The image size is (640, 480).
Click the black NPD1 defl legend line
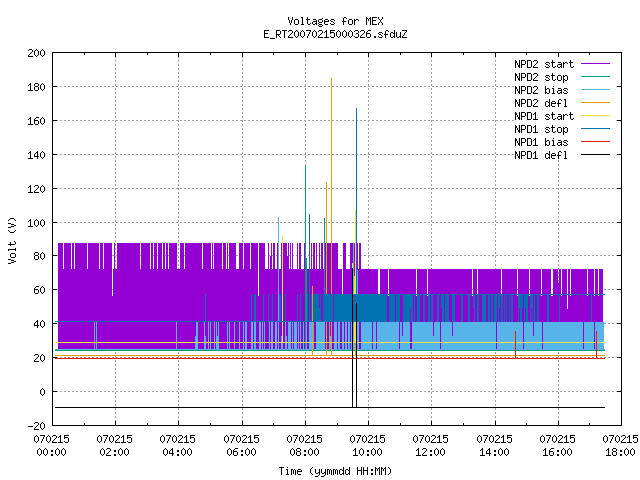[x=595, y=155]
